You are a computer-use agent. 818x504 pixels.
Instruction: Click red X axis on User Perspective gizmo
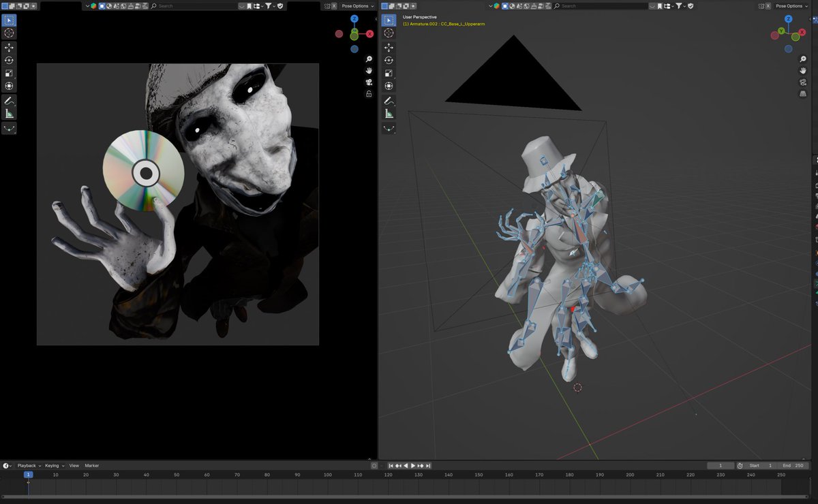pyautogui.click(x=804, y=33)
